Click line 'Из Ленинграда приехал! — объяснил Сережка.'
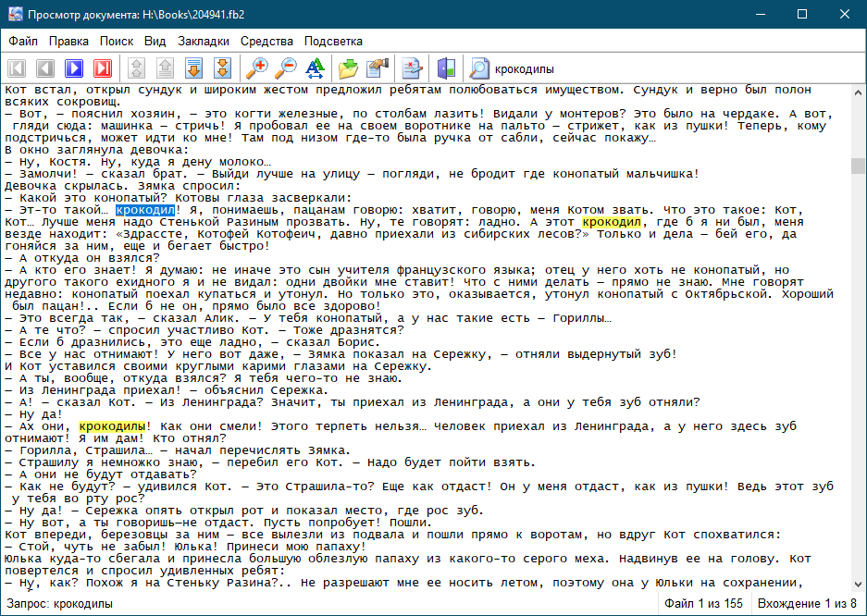 point(167,390)
